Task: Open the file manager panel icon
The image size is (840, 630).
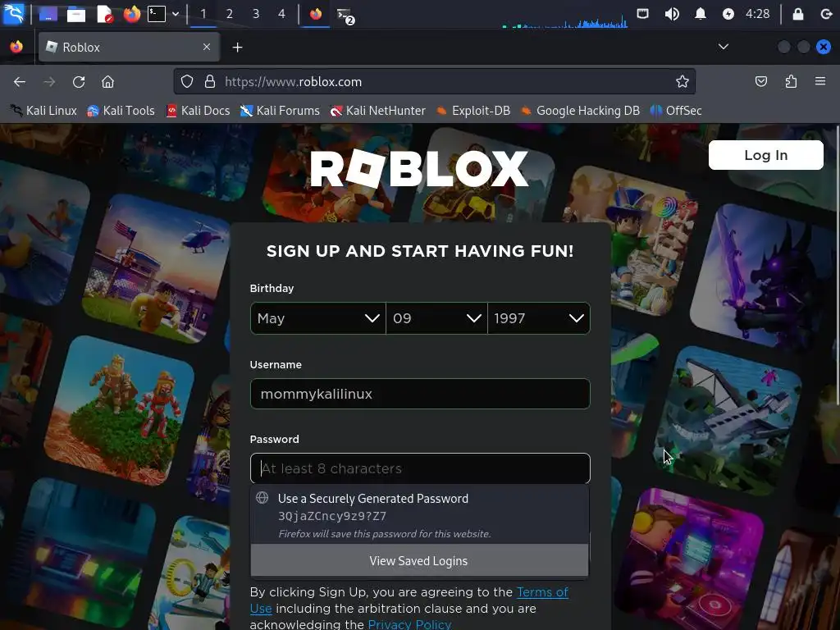Action: (x=76, y=14)
